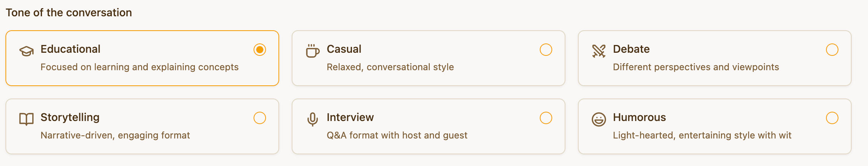
Task: Select the Storytelling radio button
Action: tap(260, 118)
